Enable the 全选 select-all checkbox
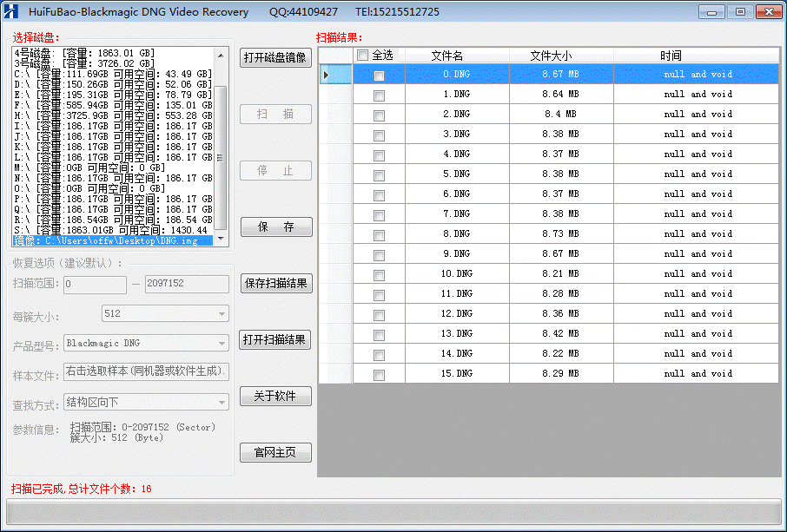Screen dimensions: 787x532 pyautogui.click(x=362, y=55)
